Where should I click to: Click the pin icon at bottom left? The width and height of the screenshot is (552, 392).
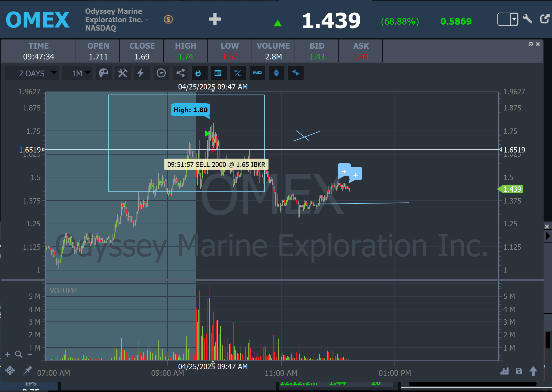click(28, 370)
